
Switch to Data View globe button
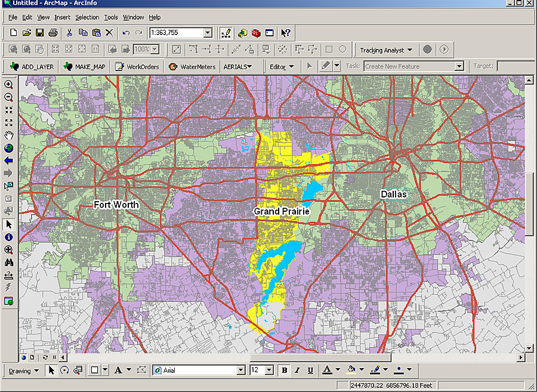tap(24, 357)
